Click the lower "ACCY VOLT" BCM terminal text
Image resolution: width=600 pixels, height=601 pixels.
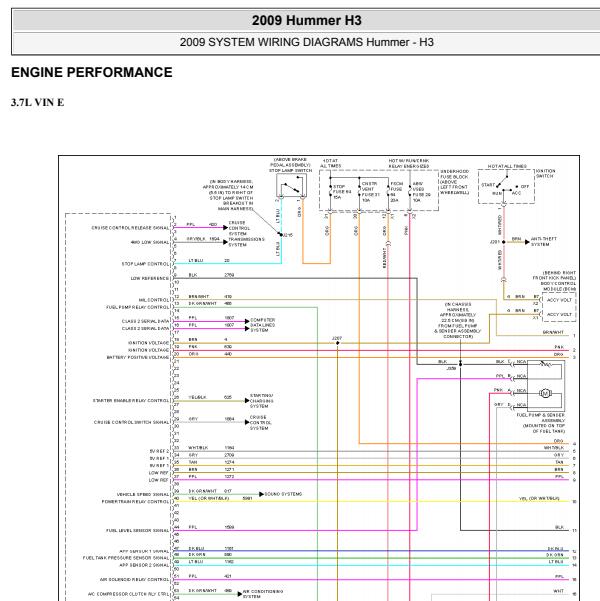[559, 314]
